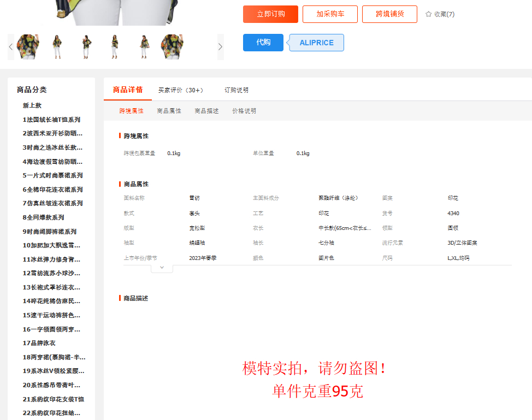This screenshot has width=532, height=420.
Task: Select the 8全网爆款系列 category
Action: pos(43,217)
